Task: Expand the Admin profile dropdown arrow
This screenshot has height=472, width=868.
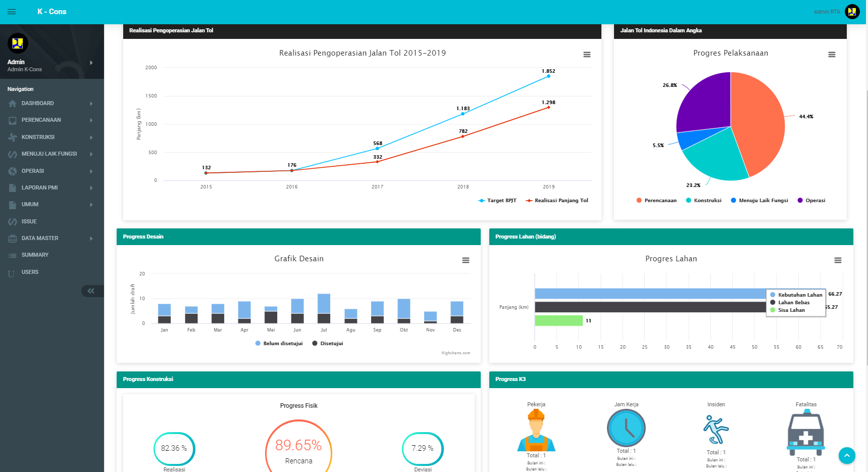Action: tap(91, 63)
